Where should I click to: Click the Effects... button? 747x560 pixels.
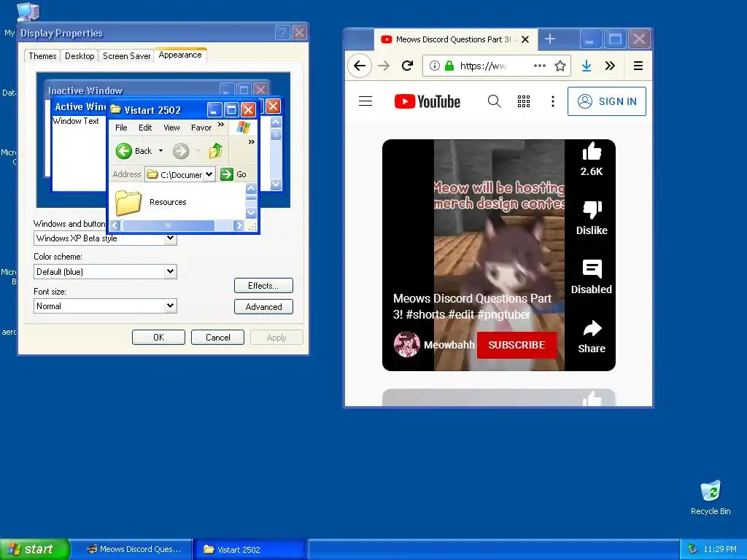click(x=263, y=286)
